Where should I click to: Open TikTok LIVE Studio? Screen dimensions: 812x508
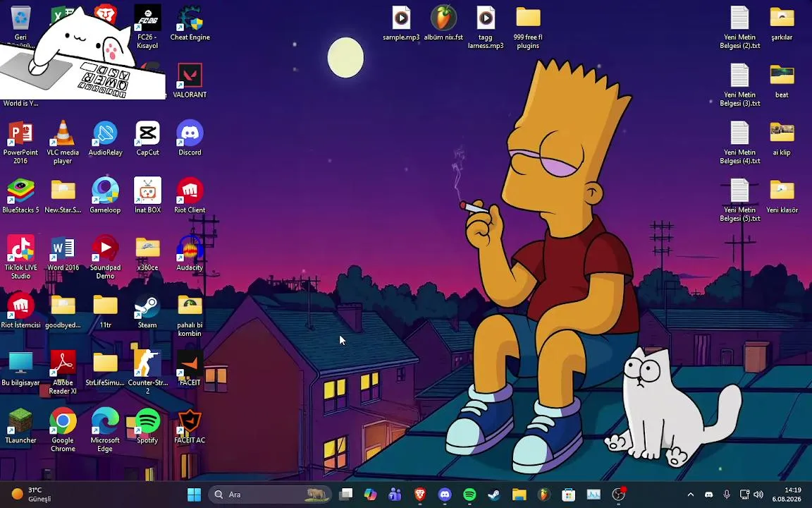tap(20, 258)
